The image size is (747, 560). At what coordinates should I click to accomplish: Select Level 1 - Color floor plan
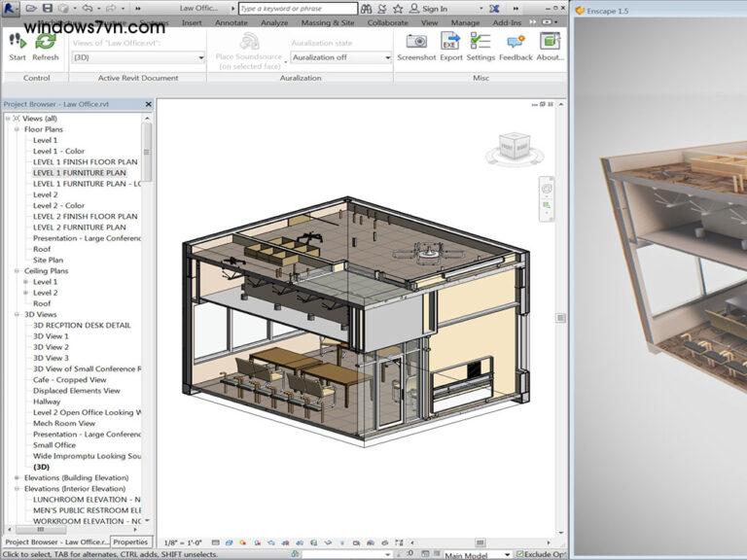[58, 151]
